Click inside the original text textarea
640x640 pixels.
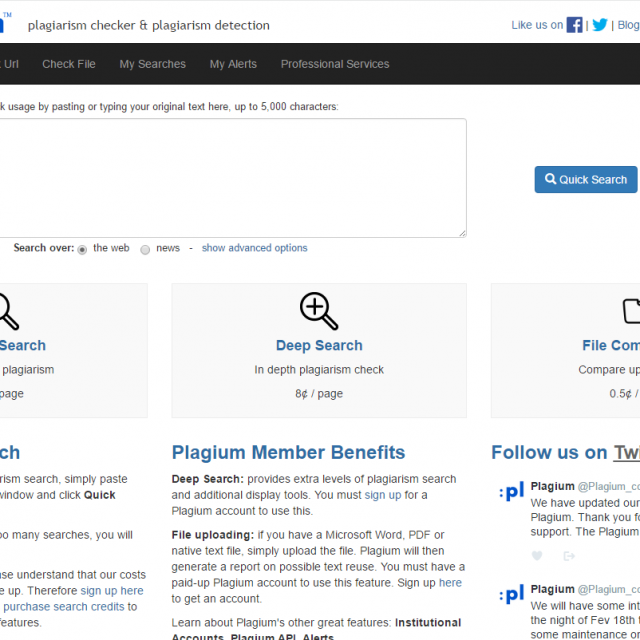coord(233,178)
